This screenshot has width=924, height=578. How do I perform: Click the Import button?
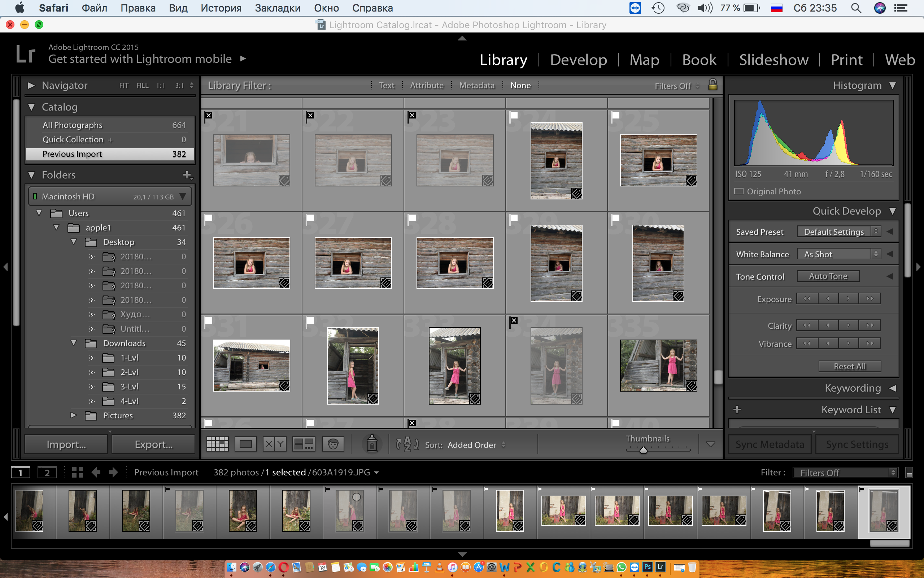pyautogui.click(x=66, y=444)
